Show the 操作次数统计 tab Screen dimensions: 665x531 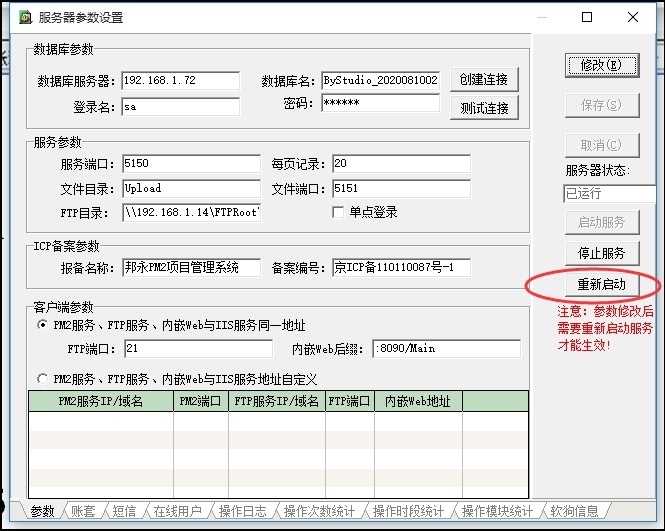319,511
